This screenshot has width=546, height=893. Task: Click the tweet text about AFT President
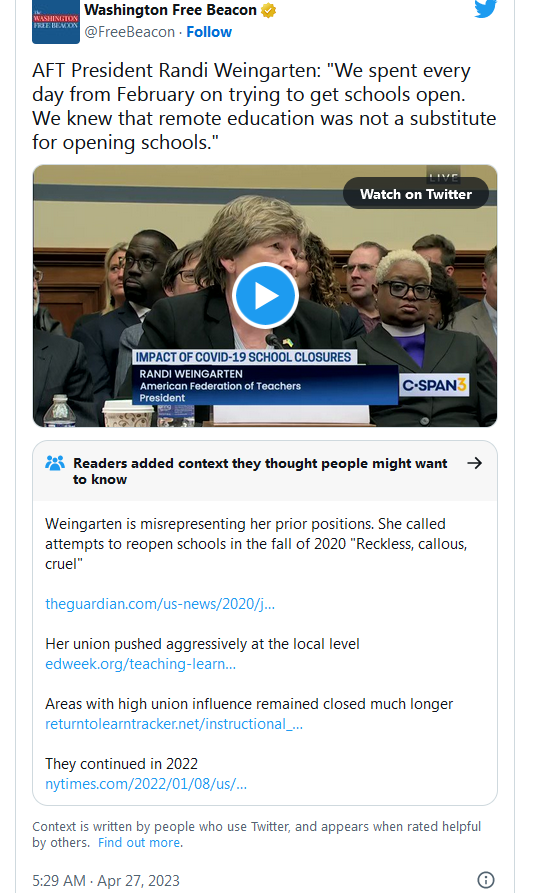coord(264,106)
